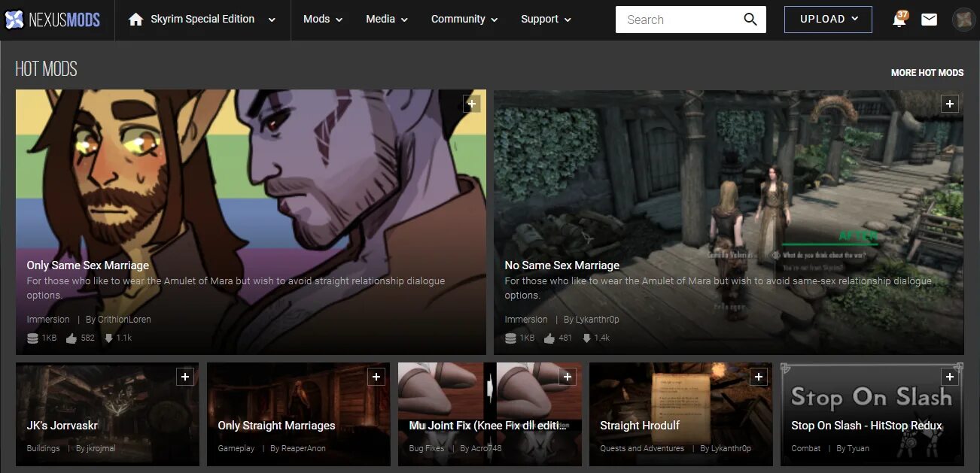Open author jkrojmal's profile
This screenshot has height=473, width=980.
tap(102, 448)
